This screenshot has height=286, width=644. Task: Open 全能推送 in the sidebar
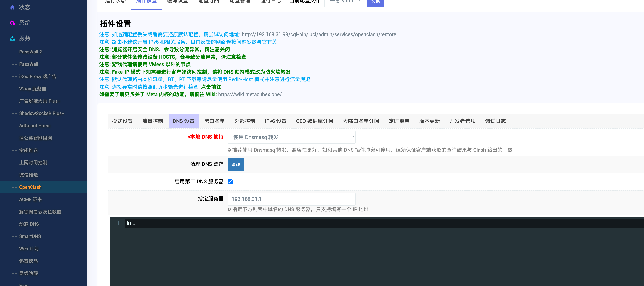(28, 150)
